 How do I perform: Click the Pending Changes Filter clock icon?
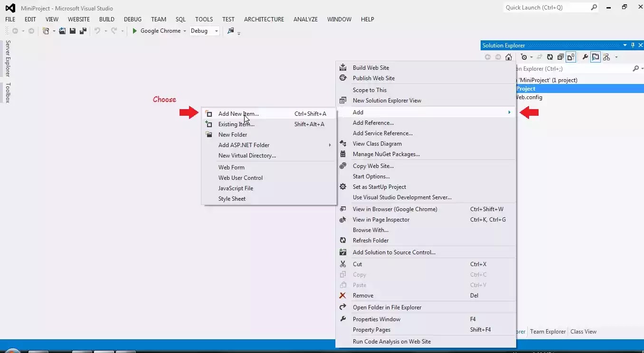point(524,57)
